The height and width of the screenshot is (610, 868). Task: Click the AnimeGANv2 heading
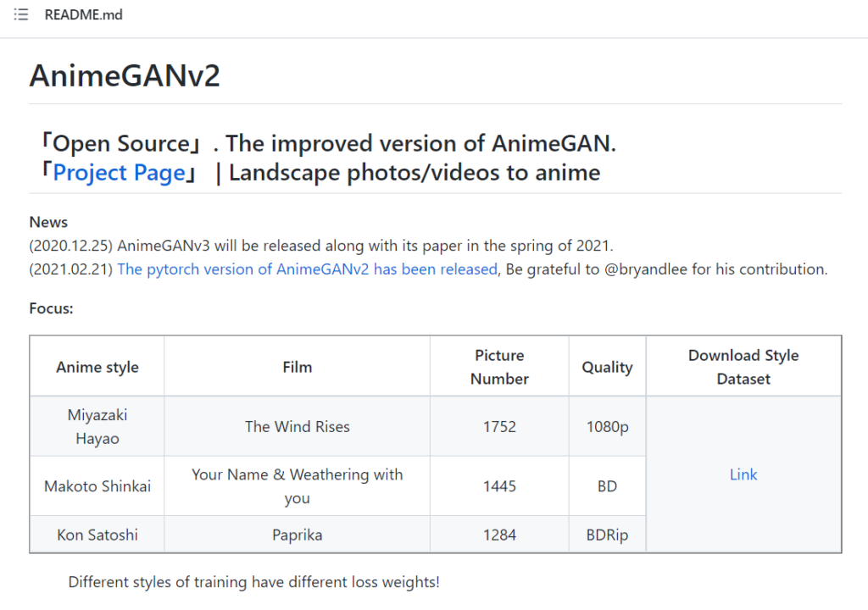pyautogui.click(x=124, y=75)
